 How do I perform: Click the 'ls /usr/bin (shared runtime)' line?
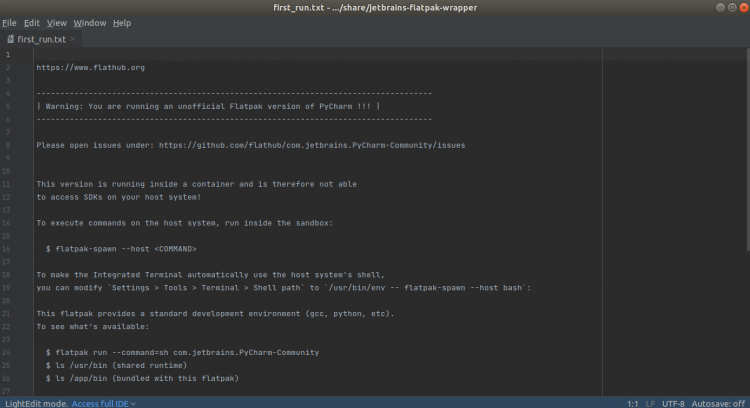(x=116, y=365)
